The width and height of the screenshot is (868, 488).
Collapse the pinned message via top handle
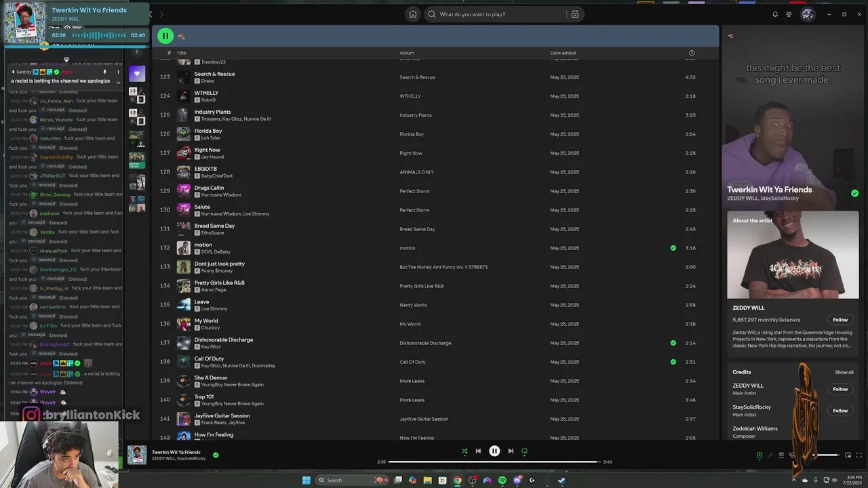point(66,60)
